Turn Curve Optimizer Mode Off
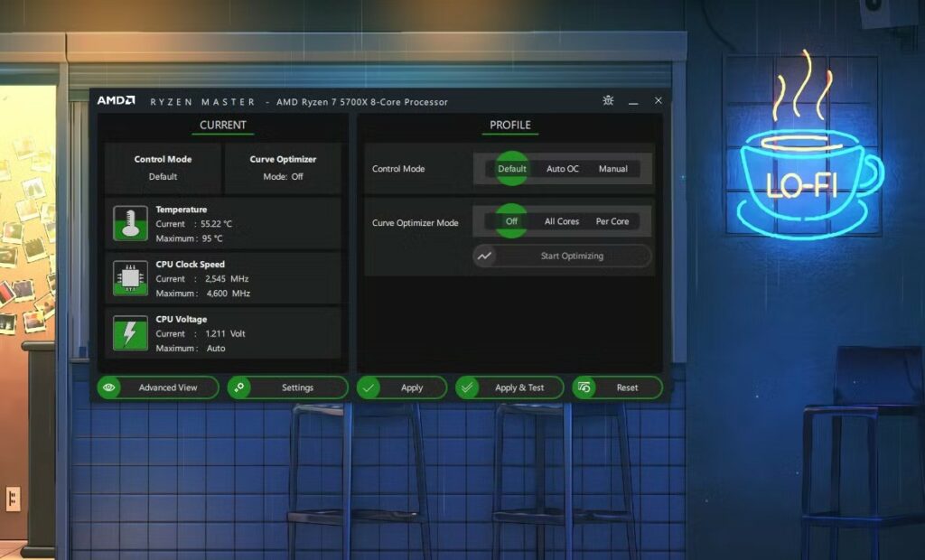 click(x=511, y=221)
